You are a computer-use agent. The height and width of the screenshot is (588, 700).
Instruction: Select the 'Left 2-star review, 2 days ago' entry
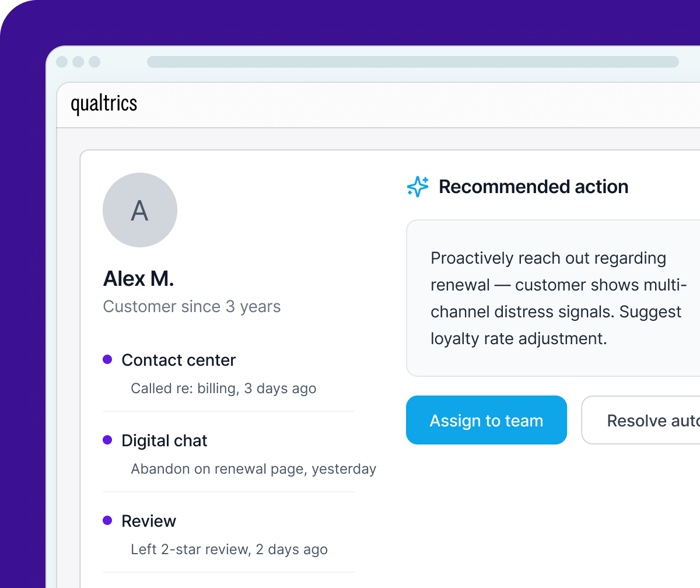[228, 549]
